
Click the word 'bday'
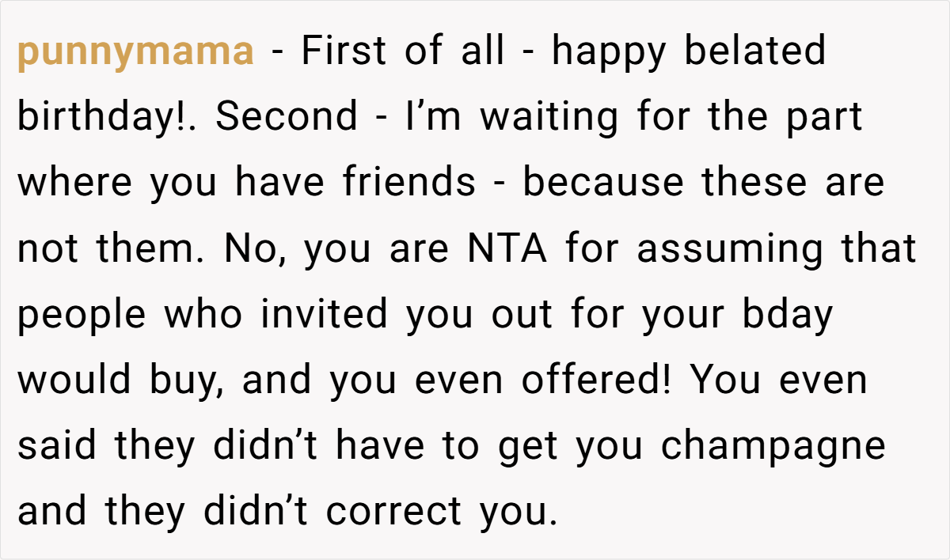787,316
